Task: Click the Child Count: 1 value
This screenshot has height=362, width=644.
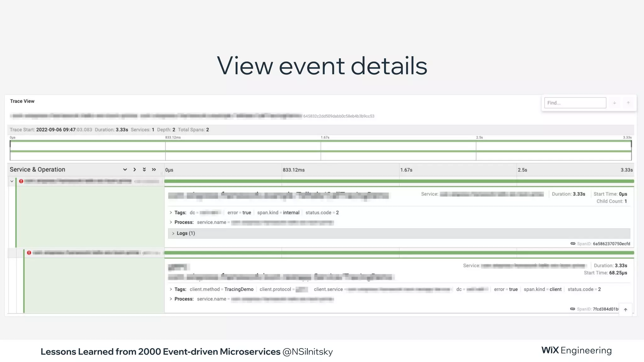Action: tap(612, 201)
